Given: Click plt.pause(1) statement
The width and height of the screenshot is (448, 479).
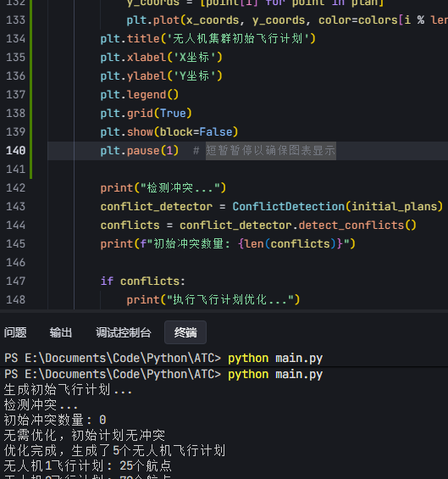Looking at the screenshot, I should 140,151.
